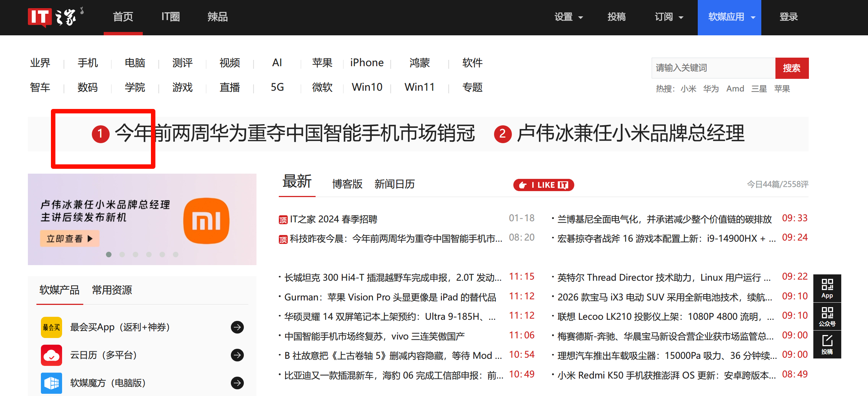Image resolution: width=868 pixels, height=396 pixels.
Task: Click hot search term Amd
Action: [735, 89]
